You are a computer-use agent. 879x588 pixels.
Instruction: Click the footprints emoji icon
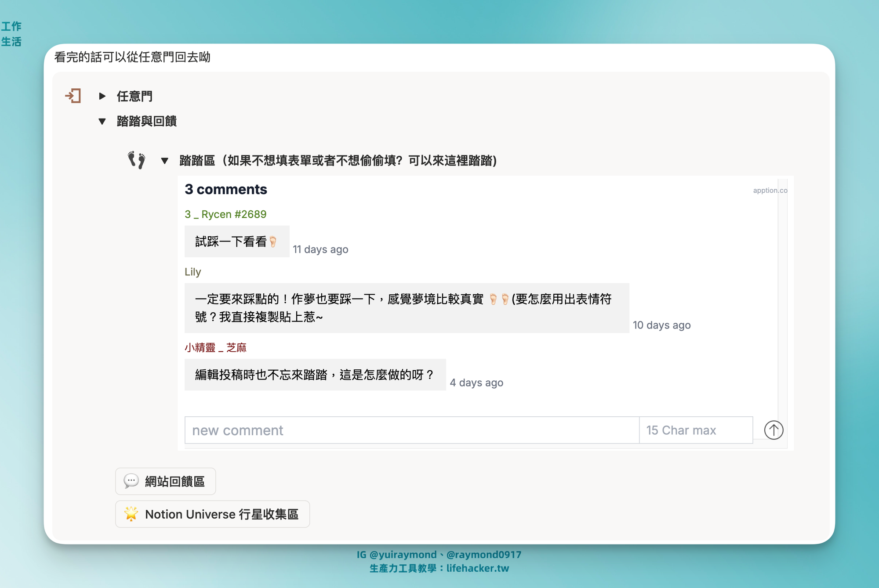point(136,160)
